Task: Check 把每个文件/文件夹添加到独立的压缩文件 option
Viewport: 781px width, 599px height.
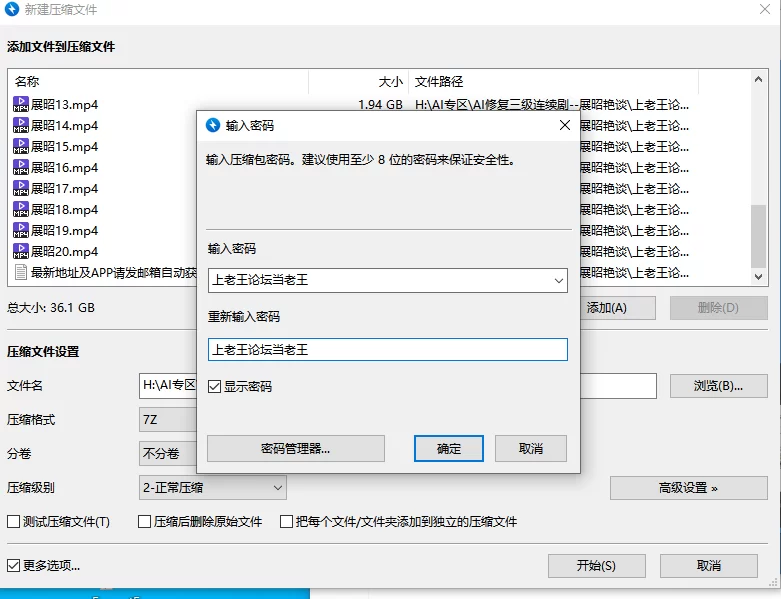Action: 286,521
